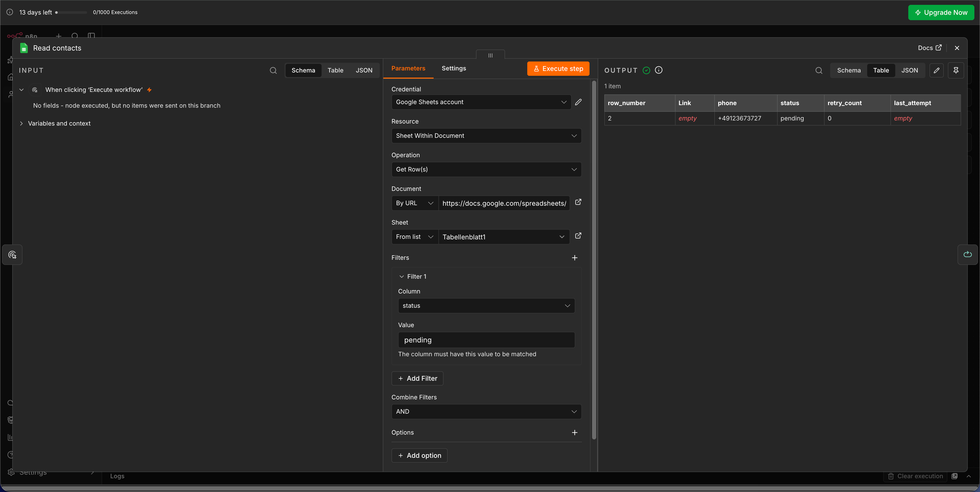The height and width of the screenshot is (492, 980).
Task: Click the Clear execution button
Action: [915, 476]
